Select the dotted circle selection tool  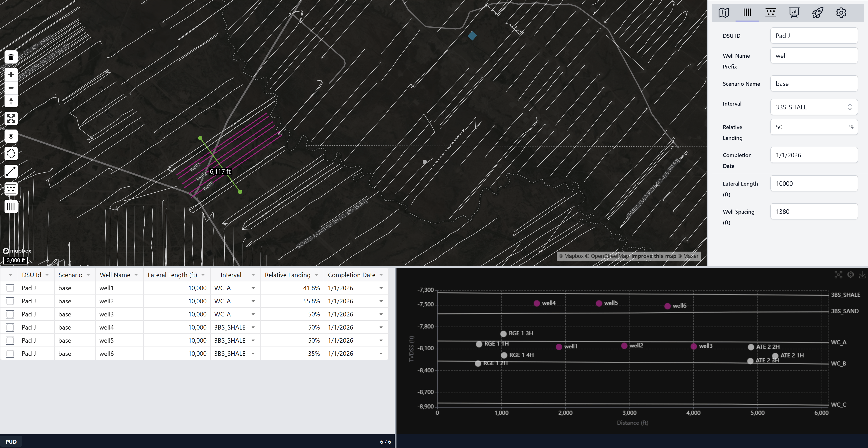(x=11, y=154)
